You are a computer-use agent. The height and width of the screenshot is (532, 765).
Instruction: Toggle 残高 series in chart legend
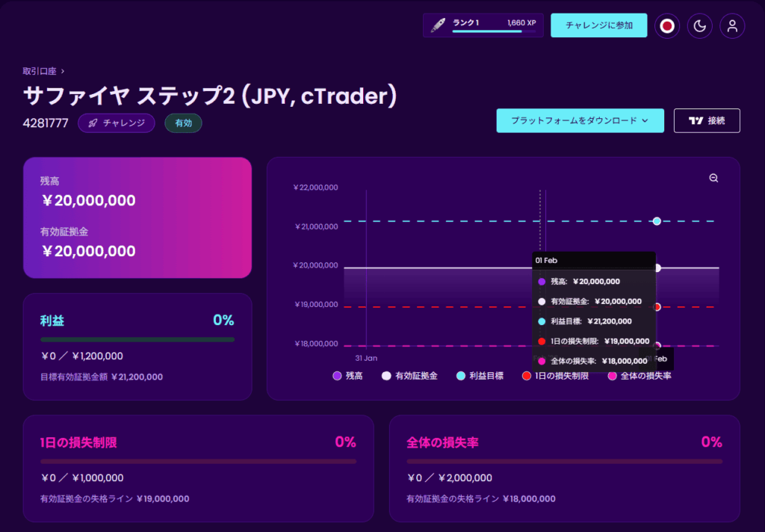click(x=348, y=376)
